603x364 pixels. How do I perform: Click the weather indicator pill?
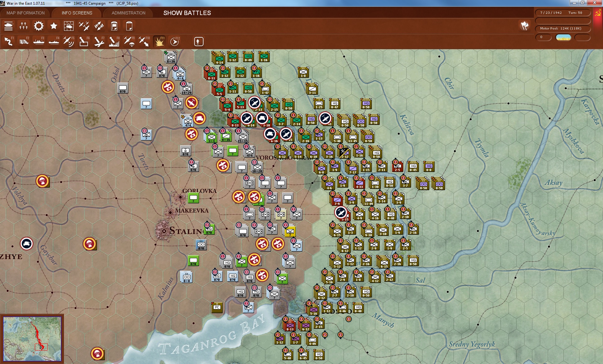[563, 37]
